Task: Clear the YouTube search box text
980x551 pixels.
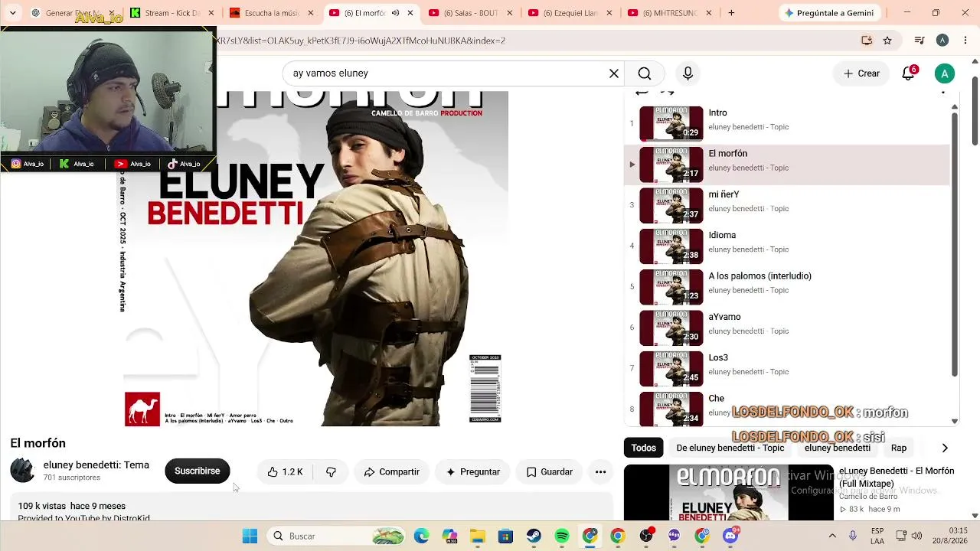Action: click(x=614, y=73)
